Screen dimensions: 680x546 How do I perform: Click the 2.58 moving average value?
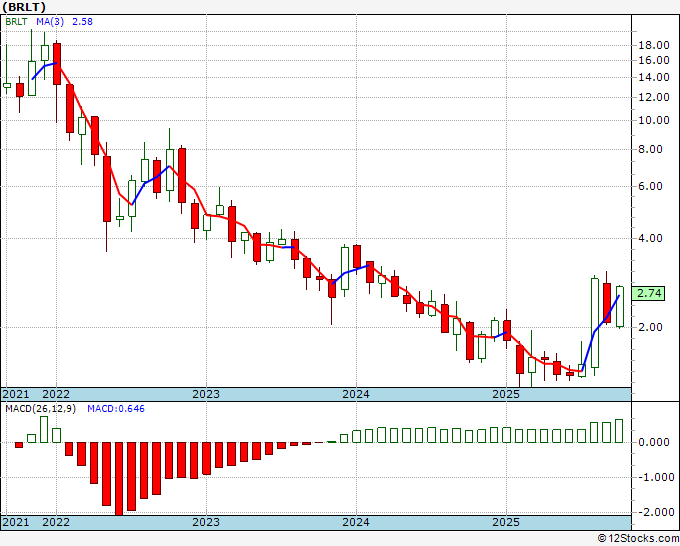82,22
